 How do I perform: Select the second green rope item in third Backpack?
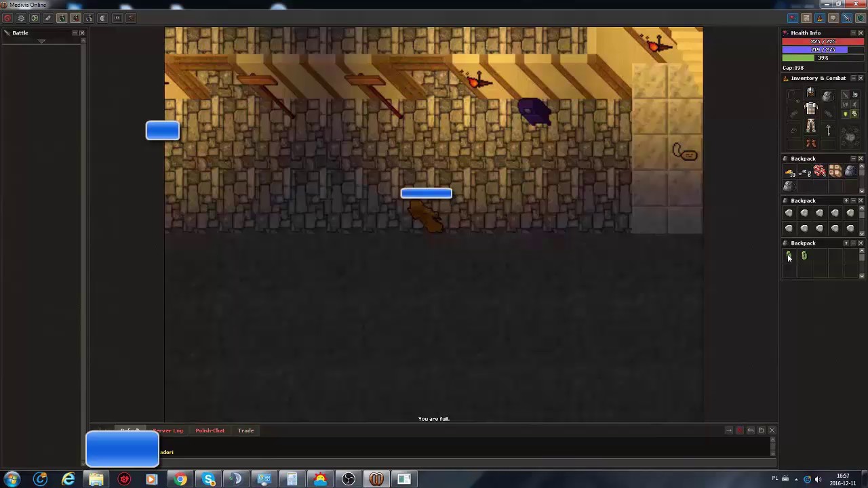click(804, 256)
